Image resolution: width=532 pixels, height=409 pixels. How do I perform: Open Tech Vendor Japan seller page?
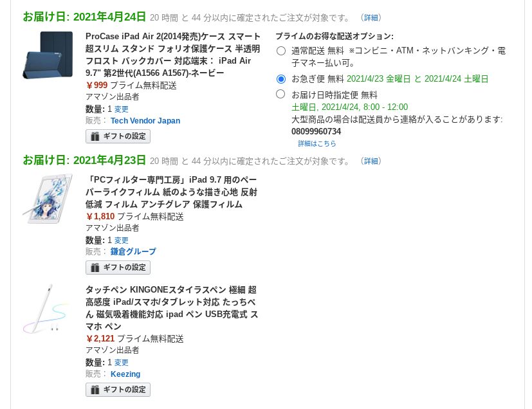pos(145,121)
